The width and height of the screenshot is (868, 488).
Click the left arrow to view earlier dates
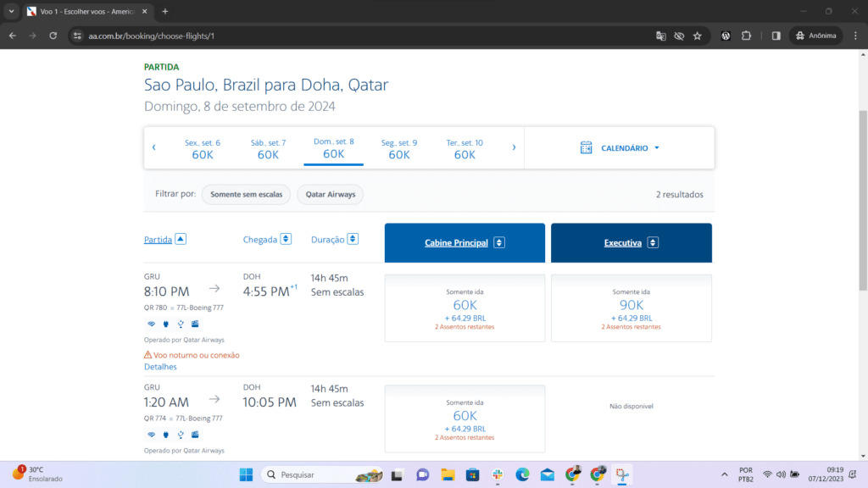click(x=153, y=147)
